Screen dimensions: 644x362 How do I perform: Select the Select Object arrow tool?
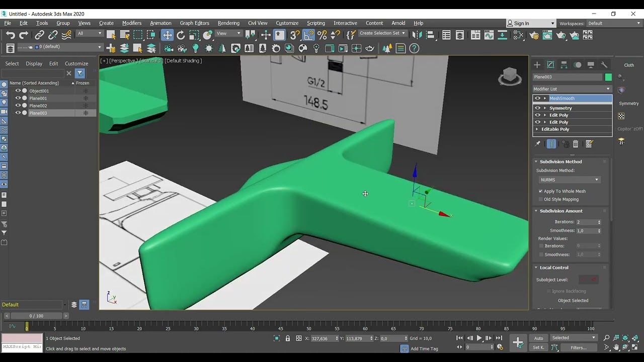[x=111, y=35]
